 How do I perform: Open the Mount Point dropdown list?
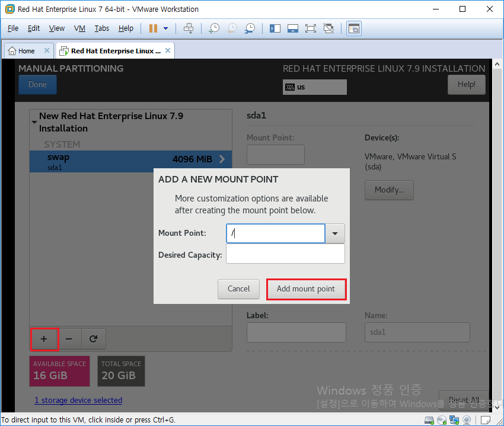click(x=335, y=233)
